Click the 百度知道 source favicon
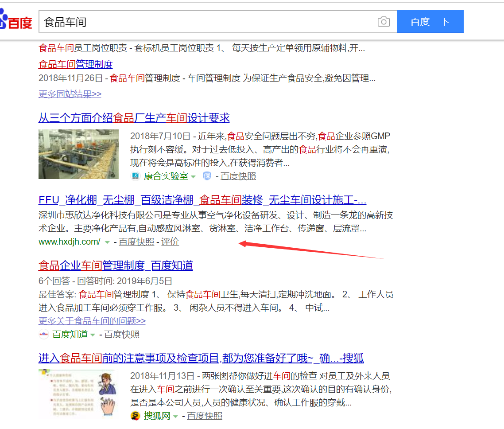Screen dimensions: 504x429 coord(43,335)
